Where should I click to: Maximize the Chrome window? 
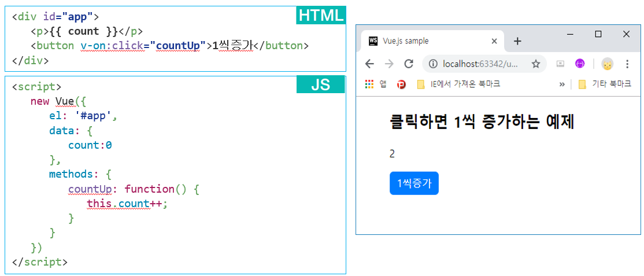[598, 35]
